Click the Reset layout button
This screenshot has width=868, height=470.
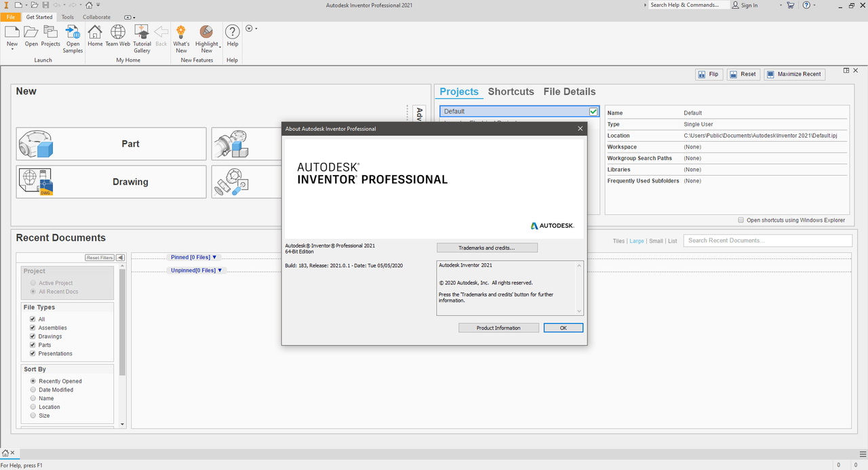pos(743,74)
